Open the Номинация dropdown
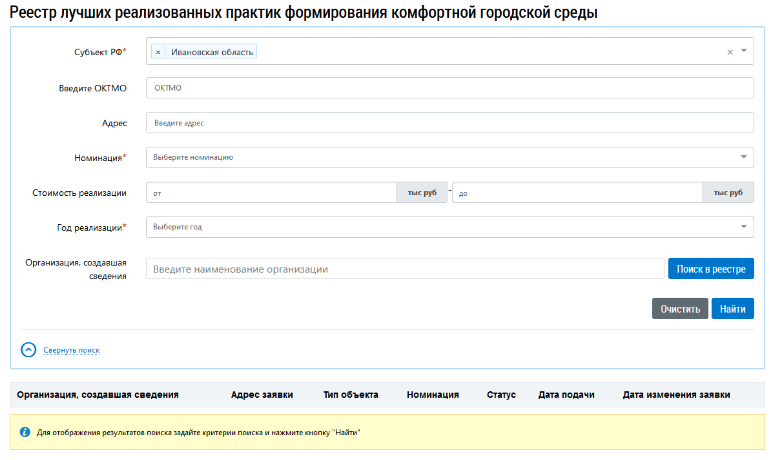The height and width of the screenshot is (460, 773). point(449,157)
